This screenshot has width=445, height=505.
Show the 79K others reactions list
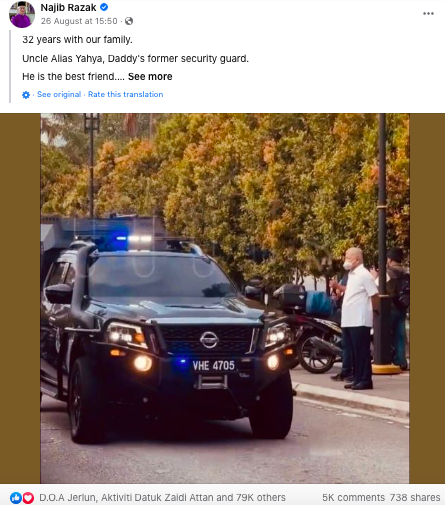pos(261,498)
